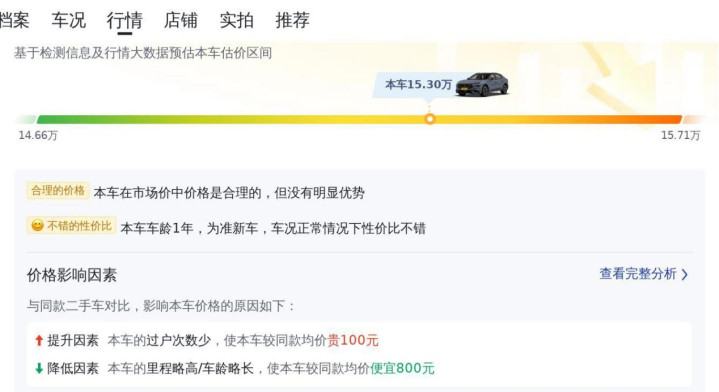
Task: Open the 实拍 tab
Action: [237, 20]
